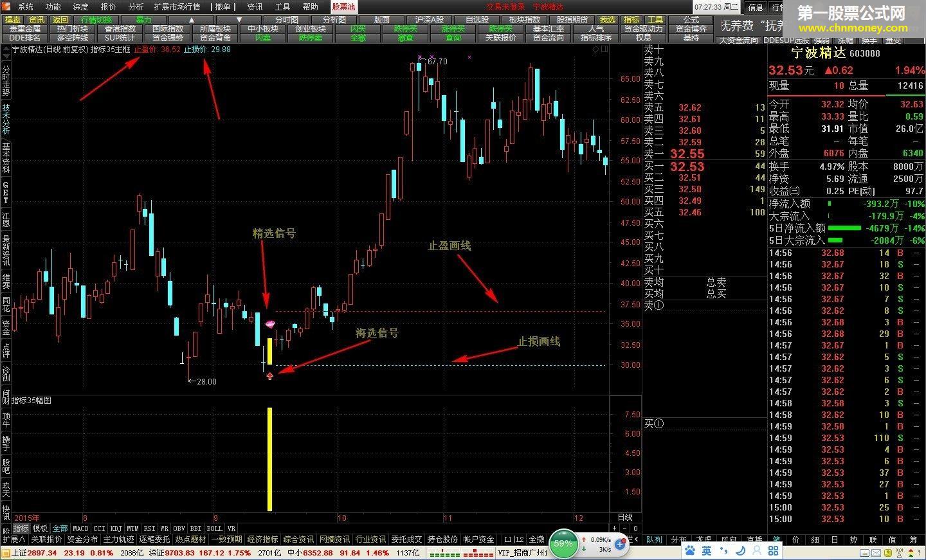Select the 筹 tab in tick panel

[914, 540]
